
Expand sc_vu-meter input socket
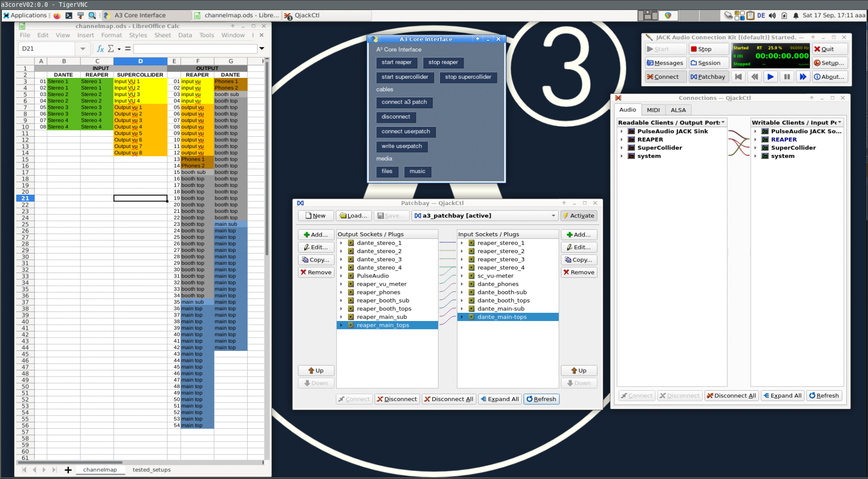tap(462, 276)
